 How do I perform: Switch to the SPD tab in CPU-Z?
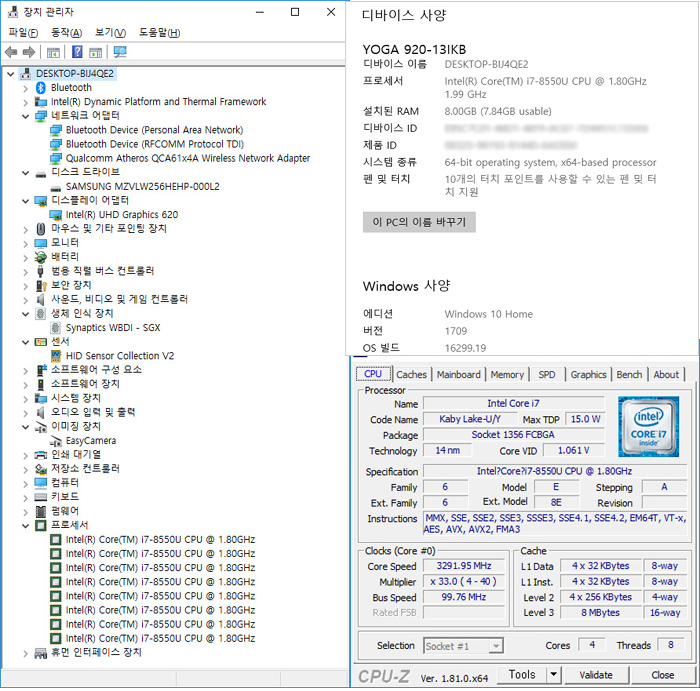(x=547, y=375)
